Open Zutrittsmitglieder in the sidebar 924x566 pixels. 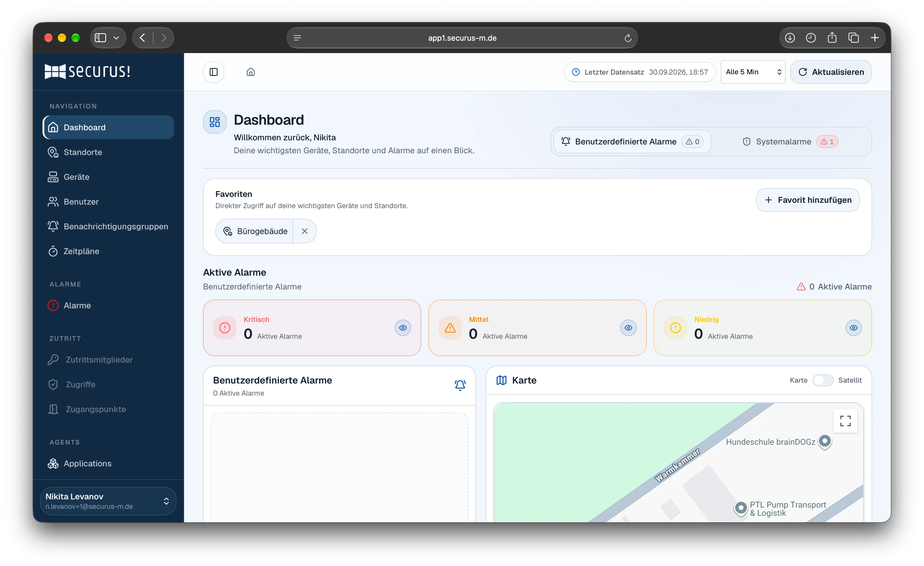[x=108, y=359]
